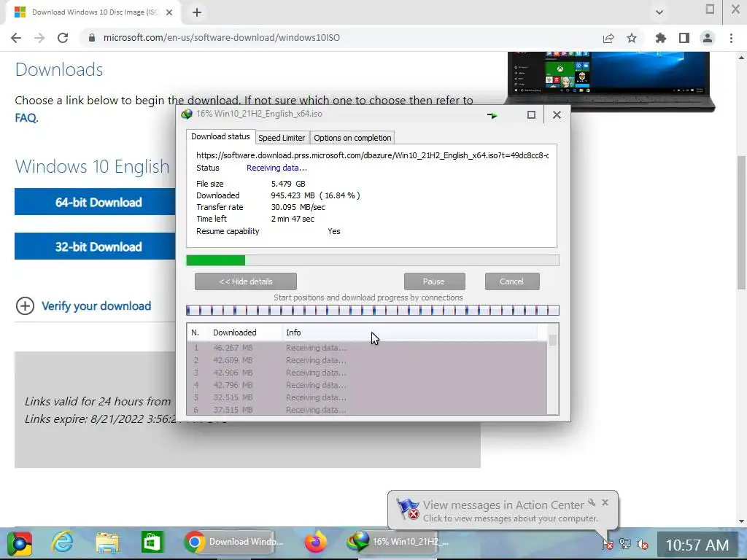Switch to the Speed Limiter tab
The width and height of the screenshot is (747, 560).
tap(282, 138)
